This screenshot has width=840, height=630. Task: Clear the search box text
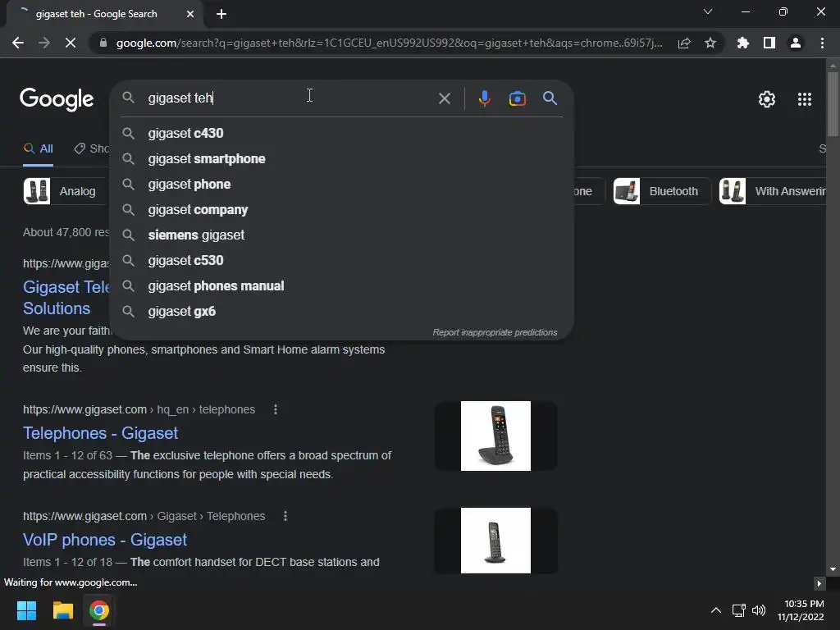tap(444, 98)
